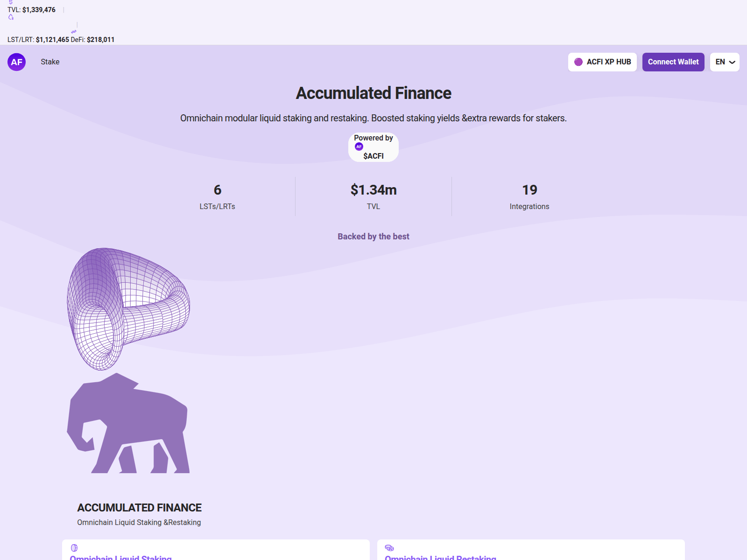
Task: Click the dollar icon above the TVL figure
Action: coord(10,2)
